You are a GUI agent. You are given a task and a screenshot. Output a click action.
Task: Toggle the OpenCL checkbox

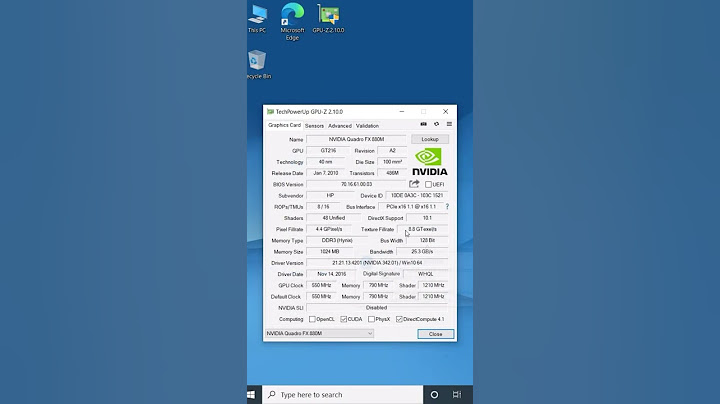point(312,319)
